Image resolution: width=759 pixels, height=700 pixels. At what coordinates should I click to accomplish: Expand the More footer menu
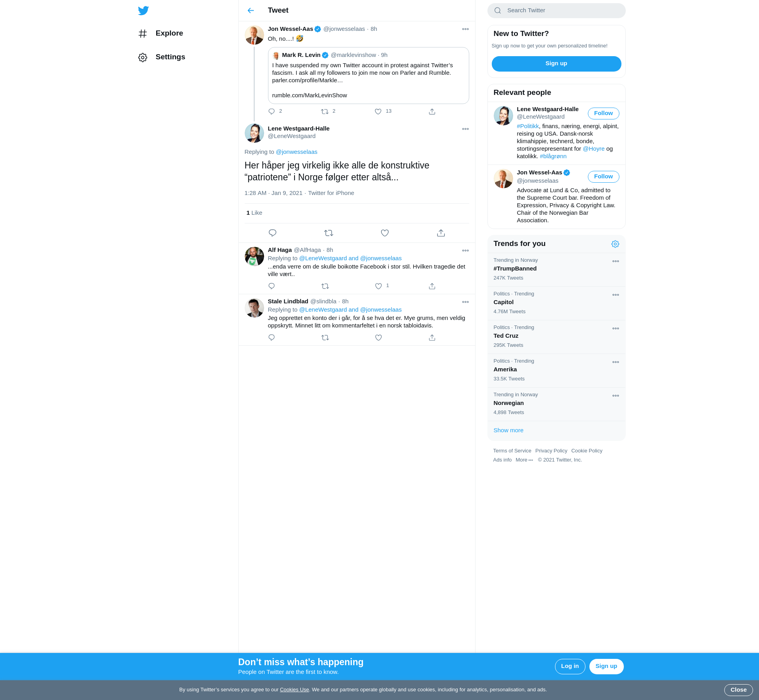pyautogui.click(x=524, y=460)
